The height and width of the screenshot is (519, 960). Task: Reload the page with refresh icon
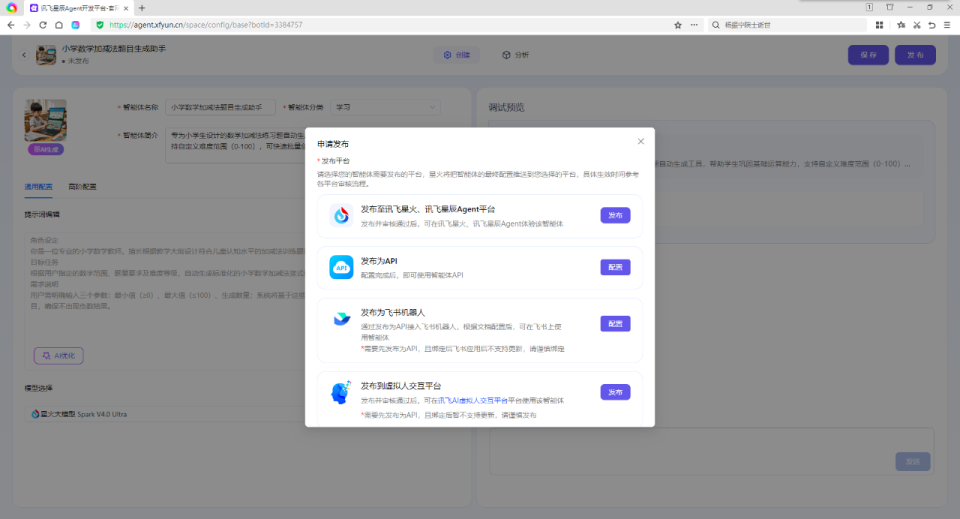(43, 25)
